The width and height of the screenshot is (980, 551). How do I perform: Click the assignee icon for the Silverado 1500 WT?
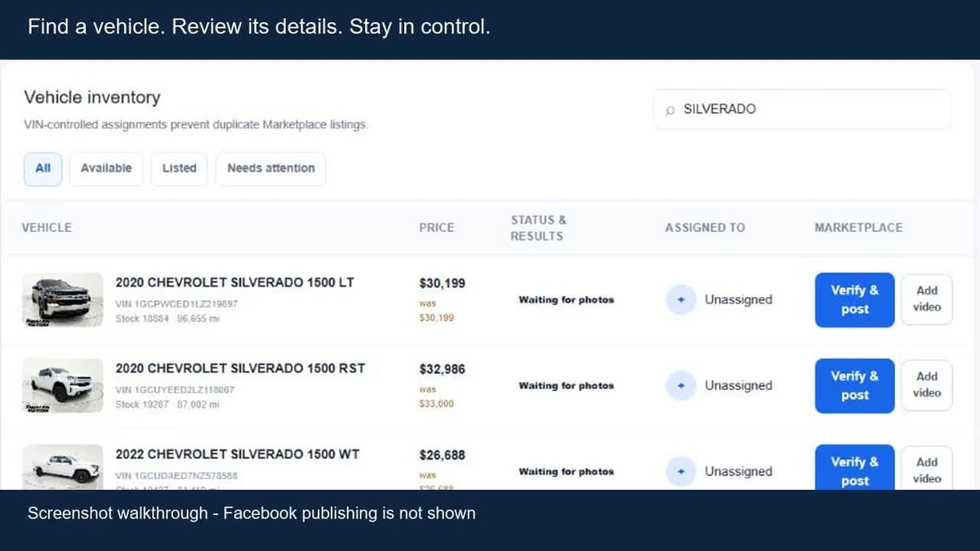pyautogui.click(x=680, y=471)
